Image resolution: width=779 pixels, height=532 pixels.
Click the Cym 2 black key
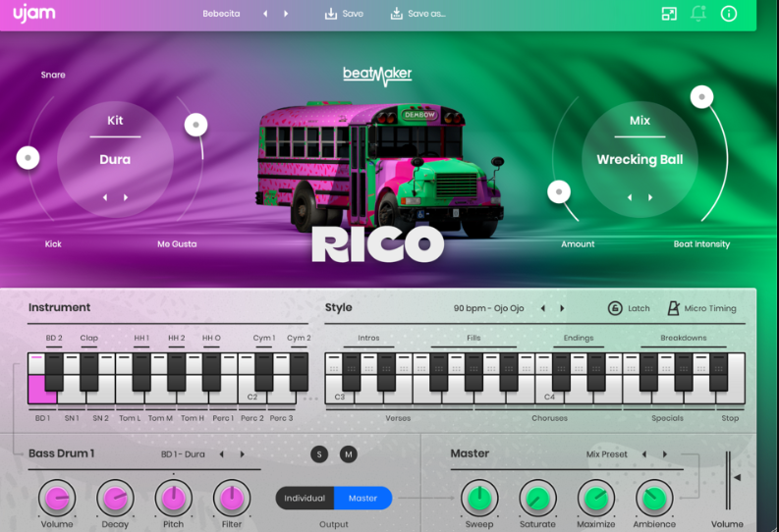[x=299, y=372]
